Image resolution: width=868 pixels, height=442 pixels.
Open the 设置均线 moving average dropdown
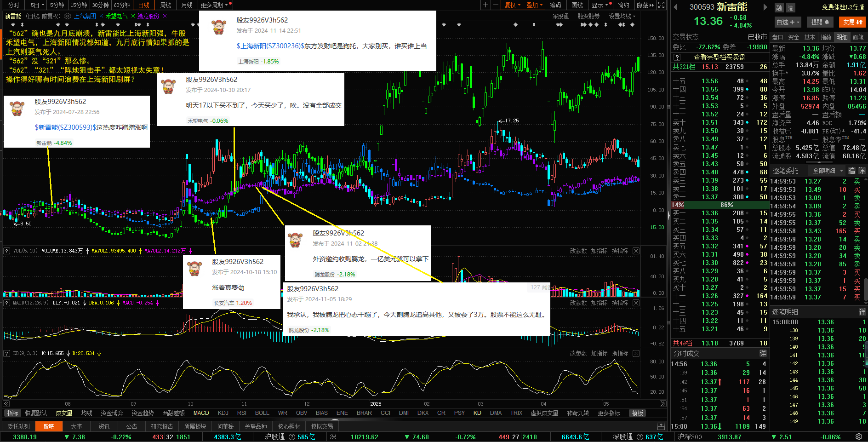[622, 16]
